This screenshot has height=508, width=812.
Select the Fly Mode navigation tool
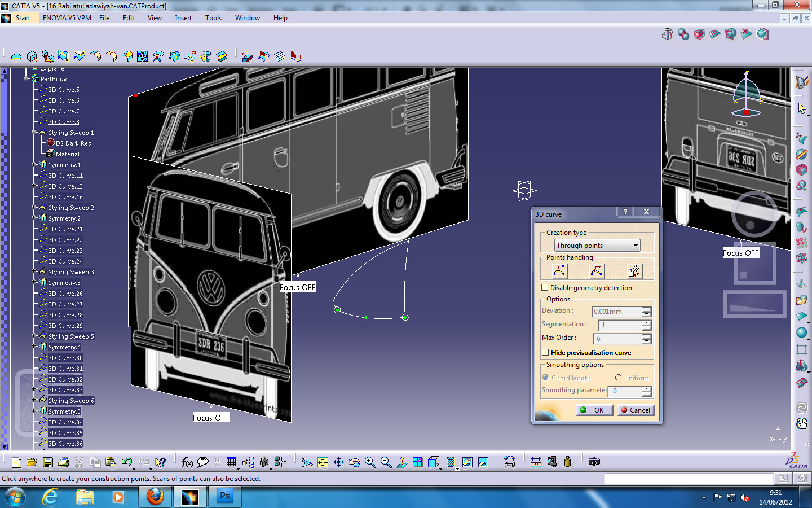[x=306, y=462]
